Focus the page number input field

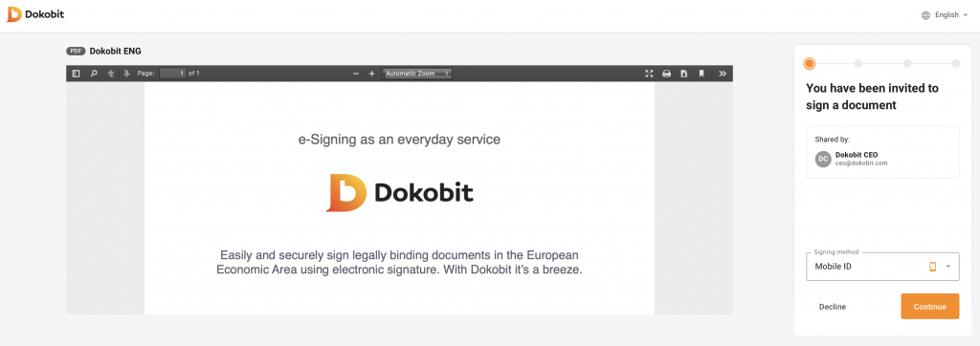173,74
